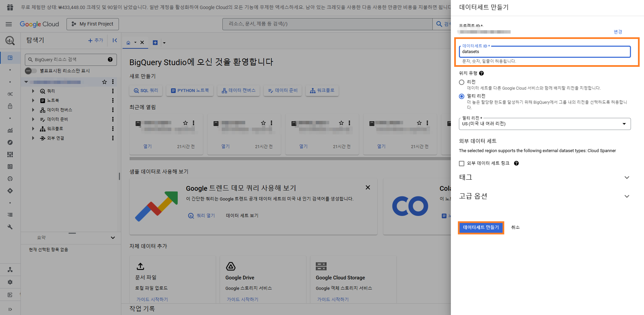The height and width of the screenshot is (315, 644).
Task: Click the 데이터 준비 create button
Action: point(283,91)
